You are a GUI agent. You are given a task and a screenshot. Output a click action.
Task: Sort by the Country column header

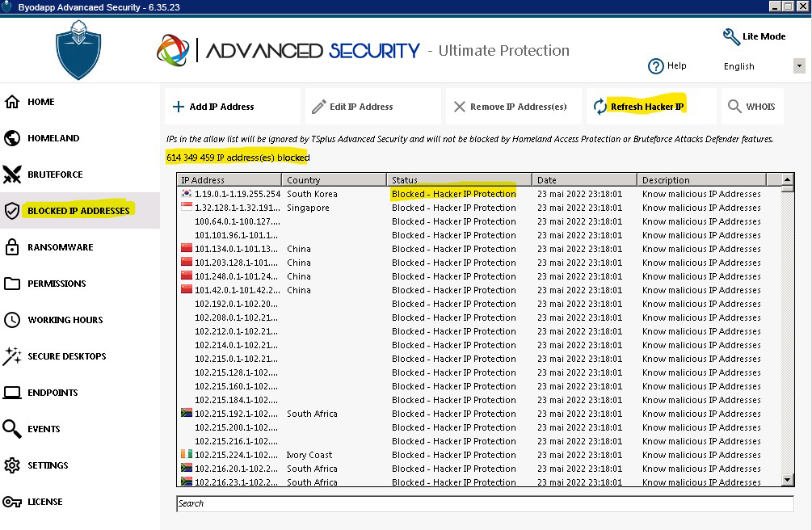tap(334, 180)
